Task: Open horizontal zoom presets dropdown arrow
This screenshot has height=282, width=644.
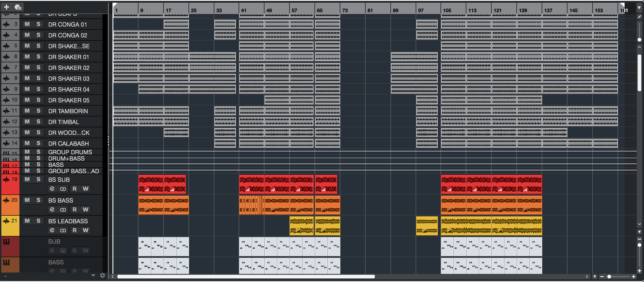Action: [595, 277]
